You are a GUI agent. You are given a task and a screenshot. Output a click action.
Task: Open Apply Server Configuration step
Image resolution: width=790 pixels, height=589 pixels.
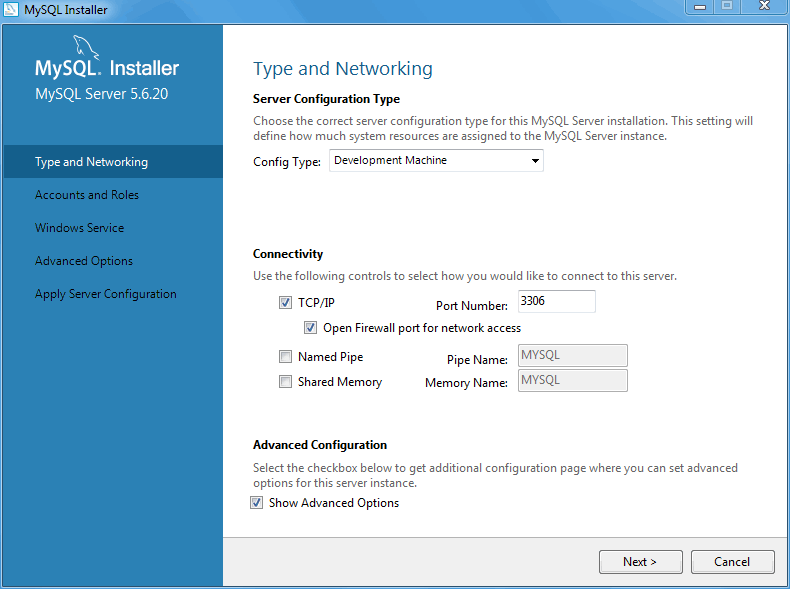[x=106, y=294]
